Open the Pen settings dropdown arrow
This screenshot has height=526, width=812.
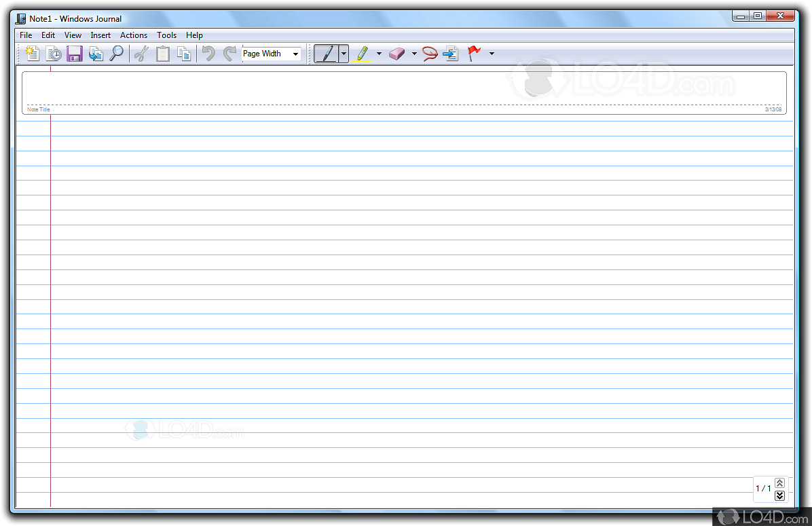[344, 54]
